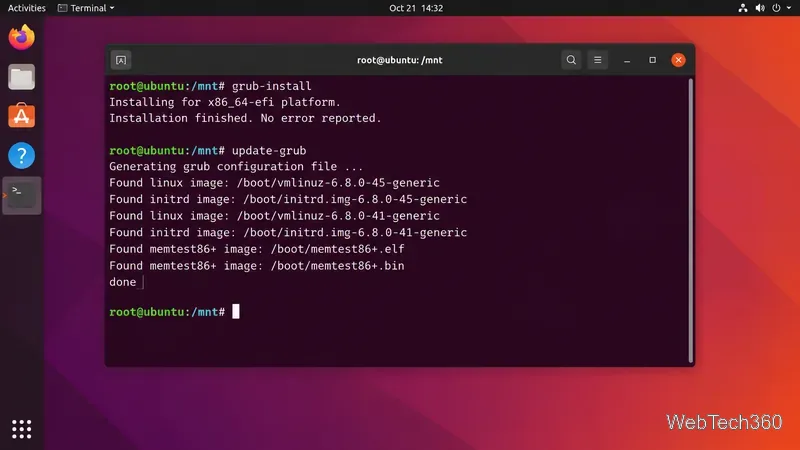Click the vmlinuz-6.8.0-45-generic line
The image size is (800, 450).
pos(274,183)
